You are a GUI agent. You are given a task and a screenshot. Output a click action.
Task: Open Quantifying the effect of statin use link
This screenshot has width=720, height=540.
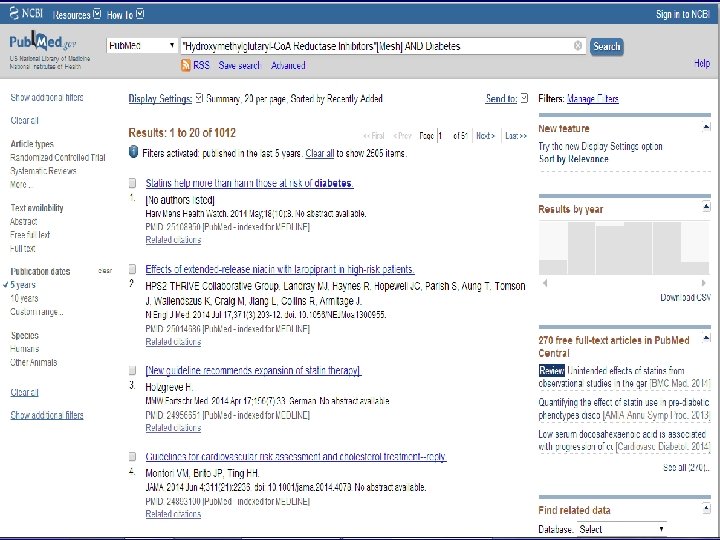(x=624, y=409)
